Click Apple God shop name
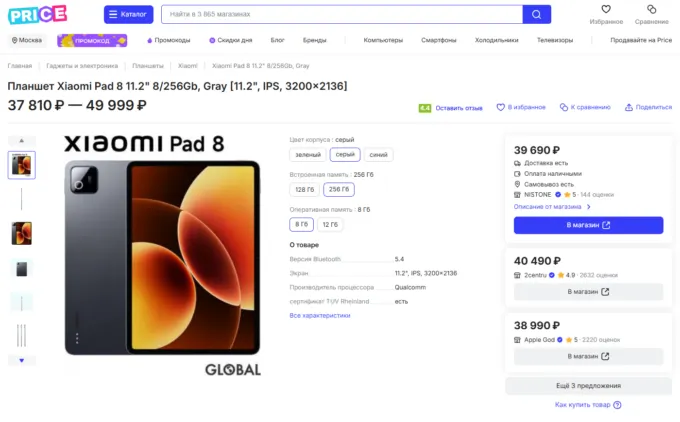 point(539,340)
